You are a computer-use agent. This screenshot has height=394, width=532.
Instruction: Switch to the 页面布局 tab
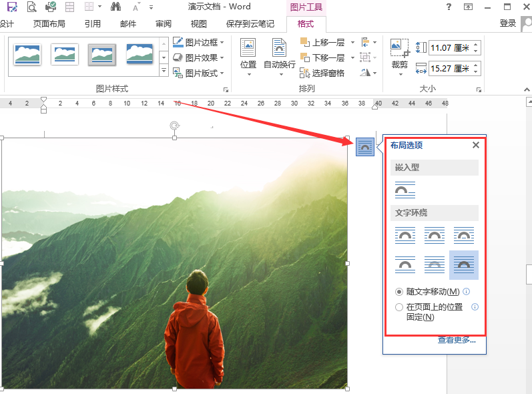click(x=49, y=24)
